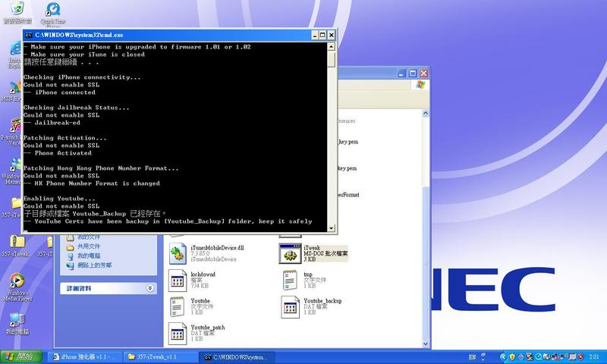607x364 pixels.
Task: Open the 我的電腦 desktop icon
Action: 17,320
